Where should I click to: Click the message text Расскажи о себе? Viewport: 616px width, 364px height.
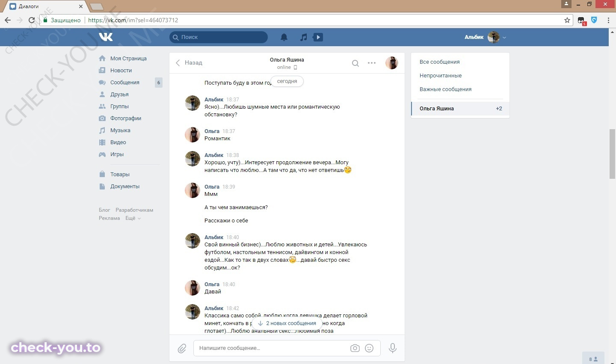point(226,221)
